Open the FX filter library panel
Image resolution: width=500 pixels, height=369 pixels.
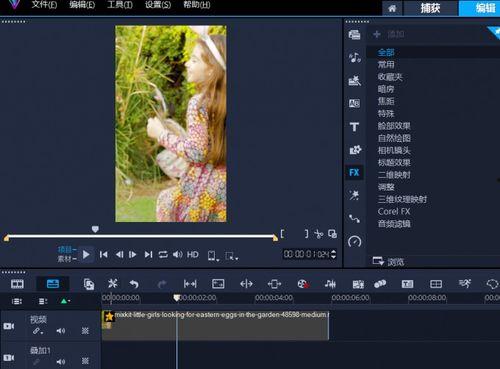[x=354, y=172]
